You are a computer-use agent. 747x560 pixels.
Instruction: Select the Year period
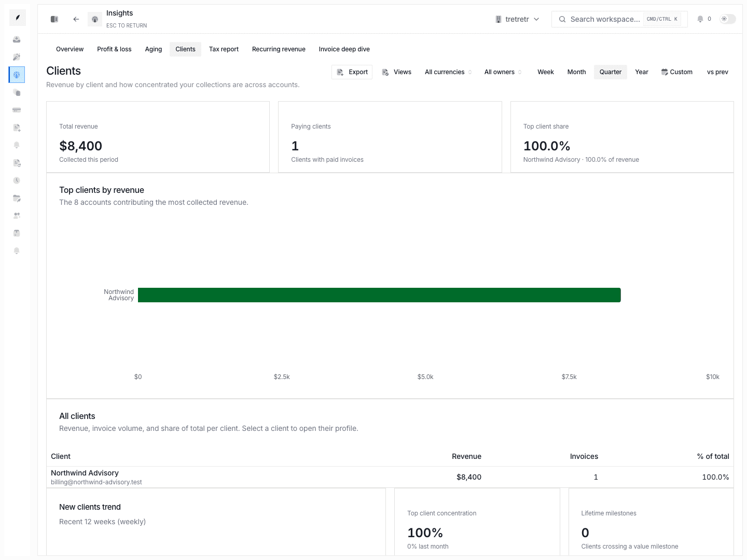click(642, 72)
